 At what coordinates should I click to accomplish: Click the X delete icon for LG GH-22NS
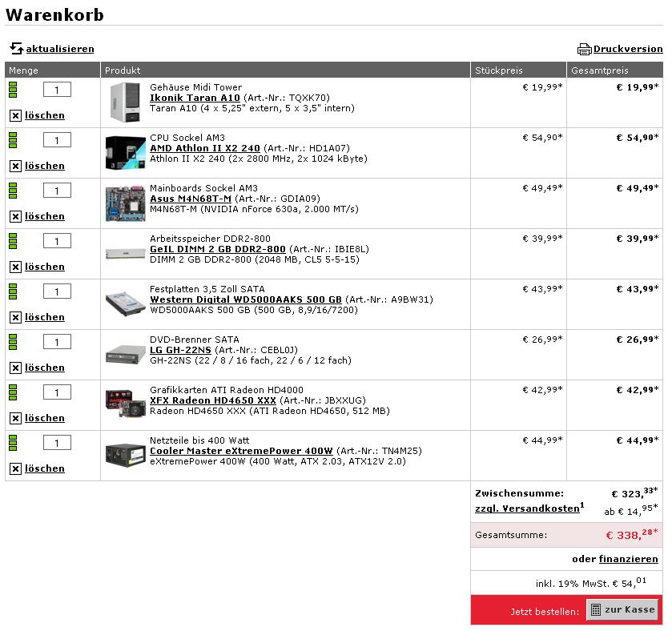tap(15, 368)
